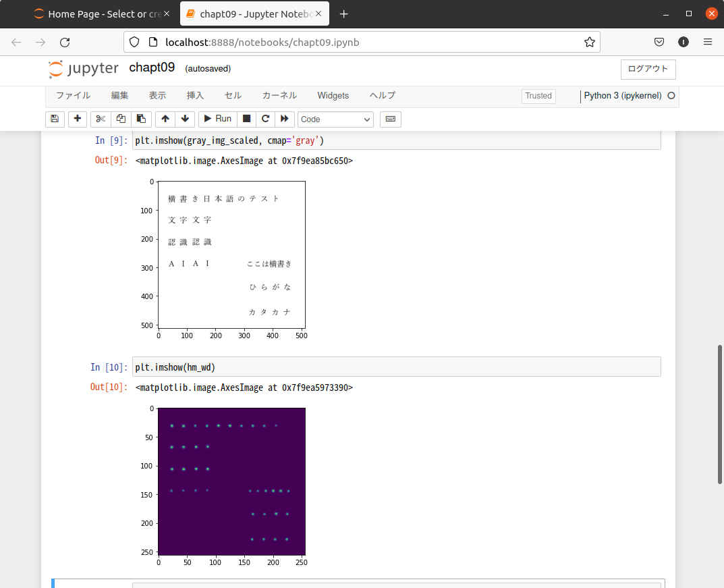This screenshot has width=724, height=588.
Task: Toggle the Trusted notebook indicator
Action: 538,96
